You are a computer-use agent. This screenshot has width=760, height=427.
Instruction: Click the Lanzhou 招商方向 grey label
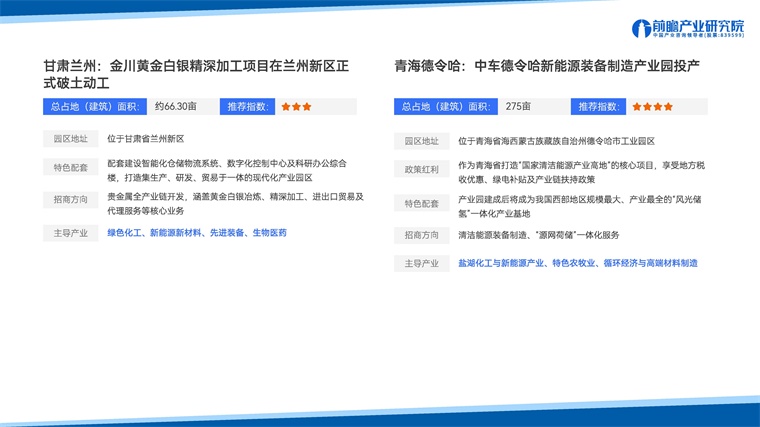click(71, 200)
